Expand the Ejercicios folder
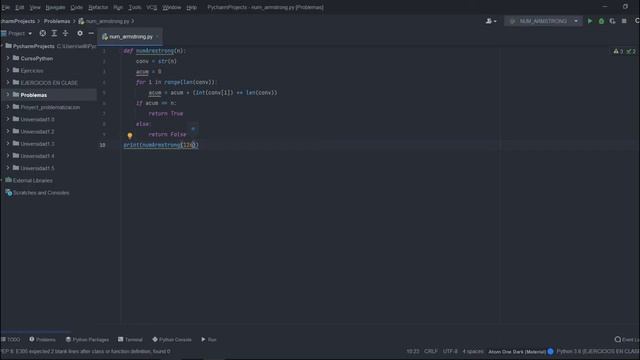 click(8, 71)
